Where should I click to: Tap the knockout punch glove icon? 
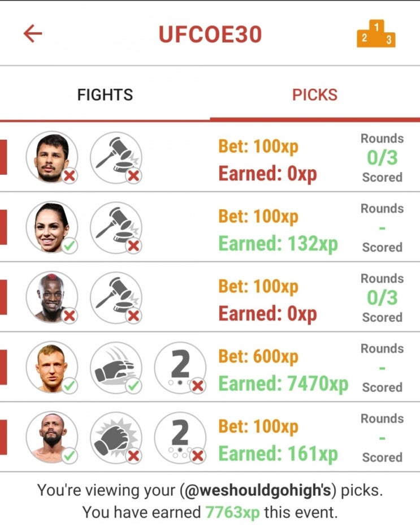coord(116,437)
